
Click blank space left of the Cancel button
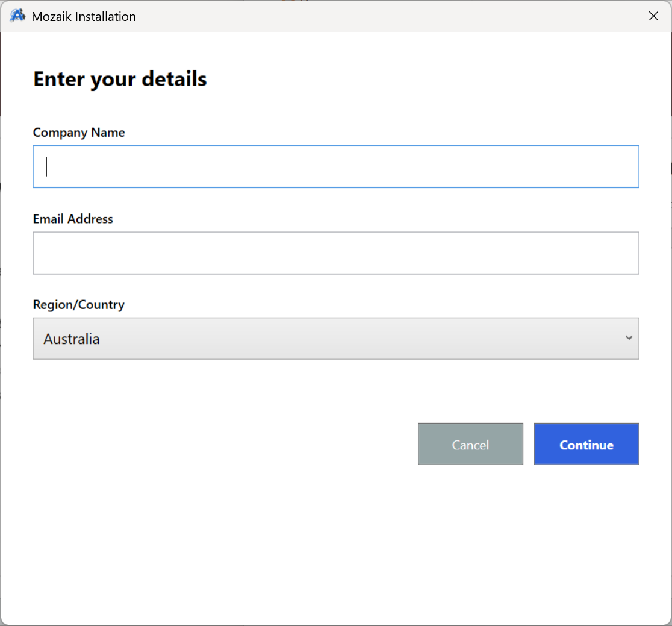pyautogui.click(x=241, y=445)
